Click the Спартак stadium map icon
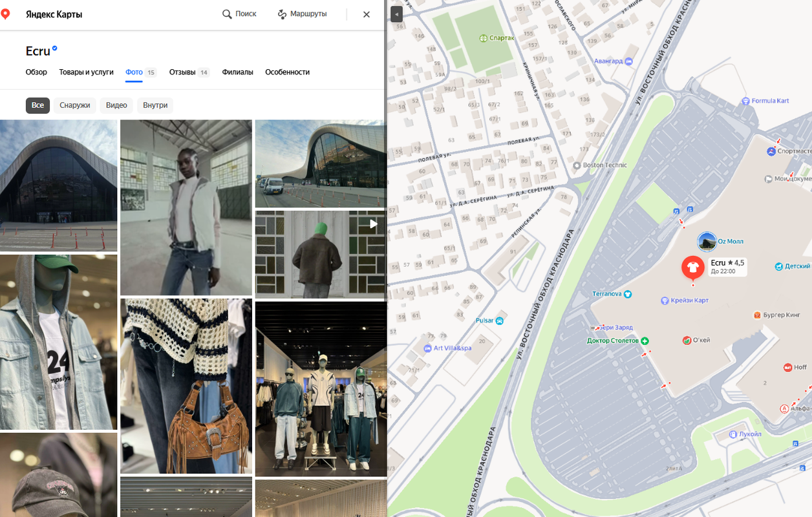 484,38
